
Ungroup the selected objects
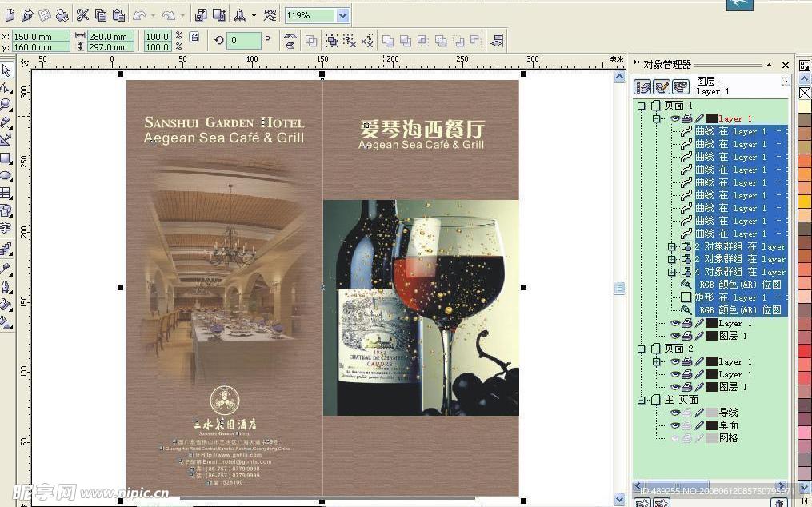pyautogui.click(x=350, y=41)
